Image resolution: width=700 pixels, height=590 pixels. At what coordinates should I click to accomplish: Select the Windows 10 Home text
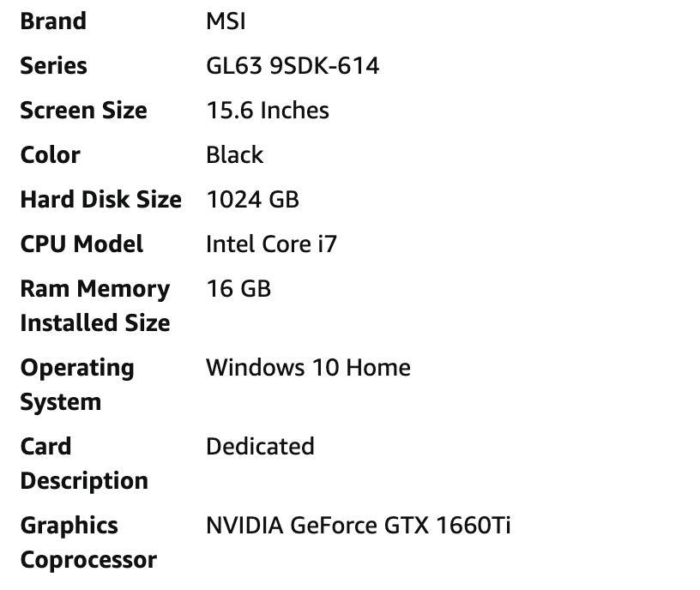(x=308, y=368)
